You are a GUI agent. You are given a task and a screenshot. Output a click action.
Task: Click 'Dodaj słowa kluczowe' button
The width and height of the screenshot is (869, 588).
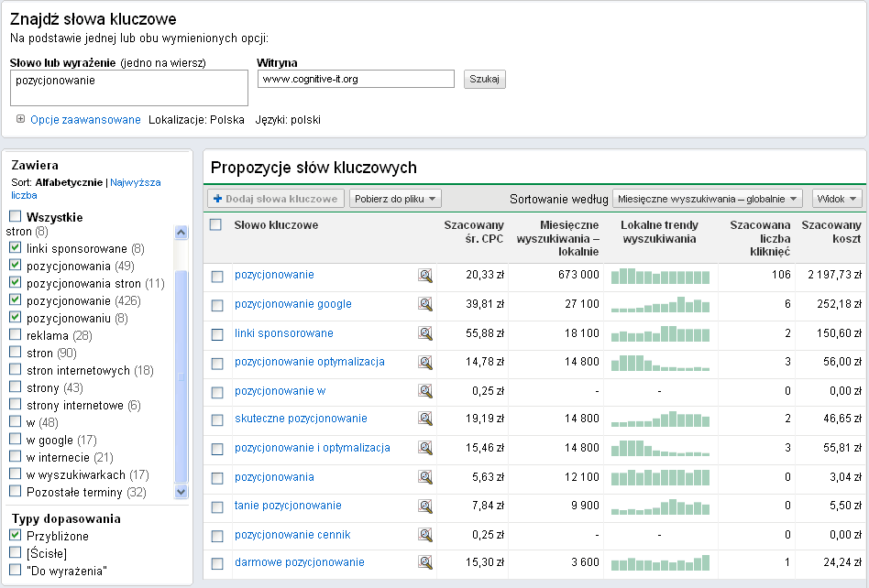pyautogui.click(x=276, y=199)
